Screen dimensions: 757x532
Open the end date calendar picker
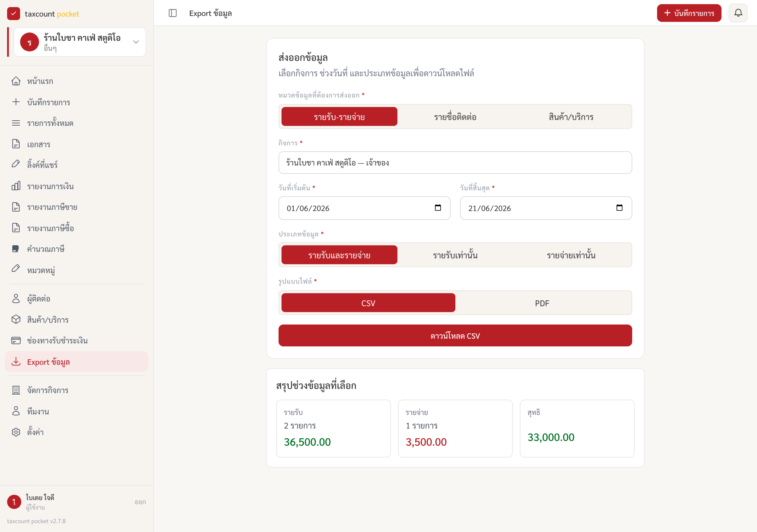[619, 208]
